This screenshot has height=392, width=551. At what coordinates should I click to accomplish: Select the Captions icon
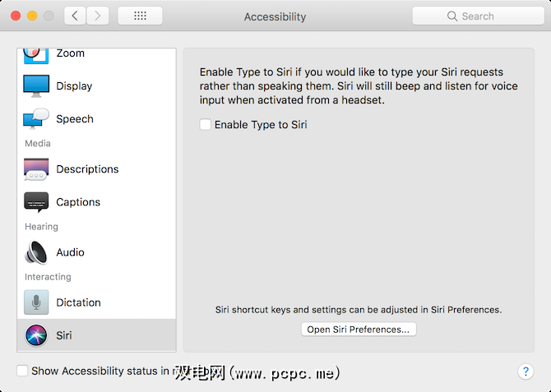(x=36, y=202)
